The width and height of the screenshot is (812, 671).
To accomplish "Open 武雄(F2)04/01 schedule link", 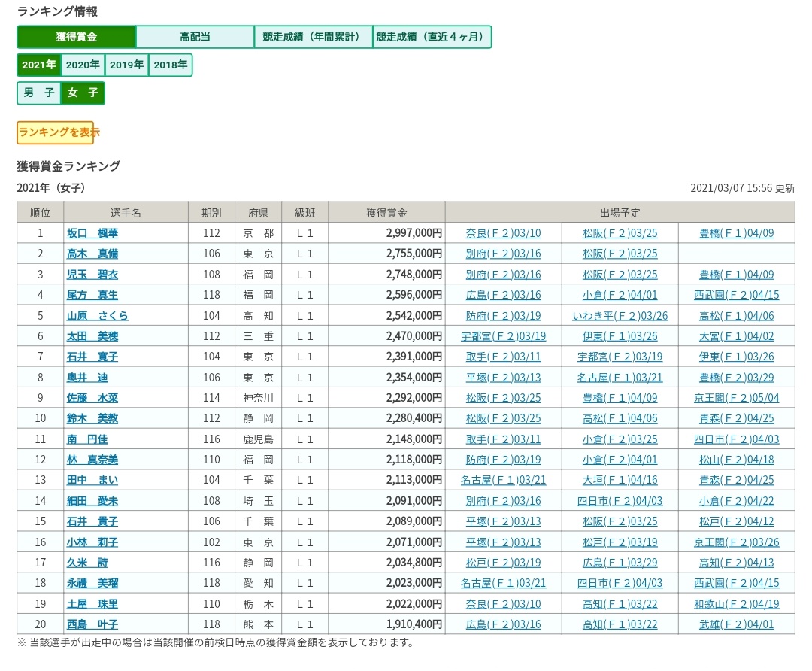I will [736, 624].
